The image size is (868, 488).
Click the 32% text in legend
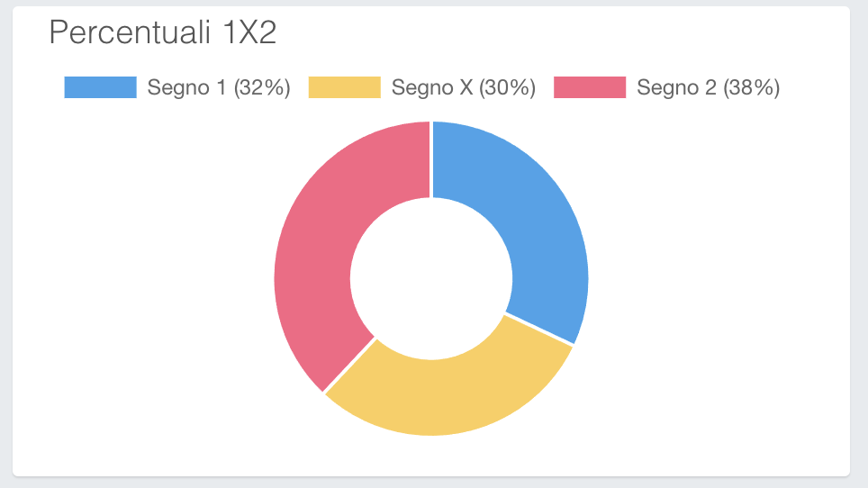coord(262,87)
